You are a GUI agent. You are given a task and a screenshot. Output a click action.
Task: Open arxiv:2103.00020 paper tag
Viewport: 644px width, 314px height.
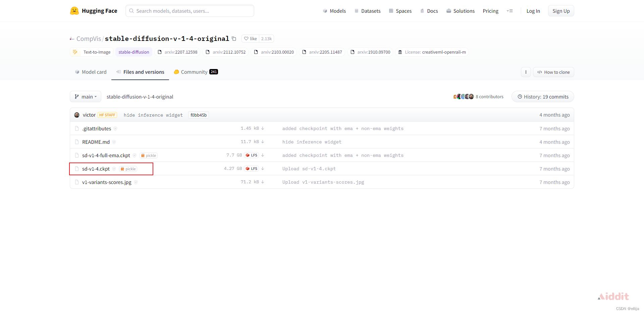coord(274,52)
